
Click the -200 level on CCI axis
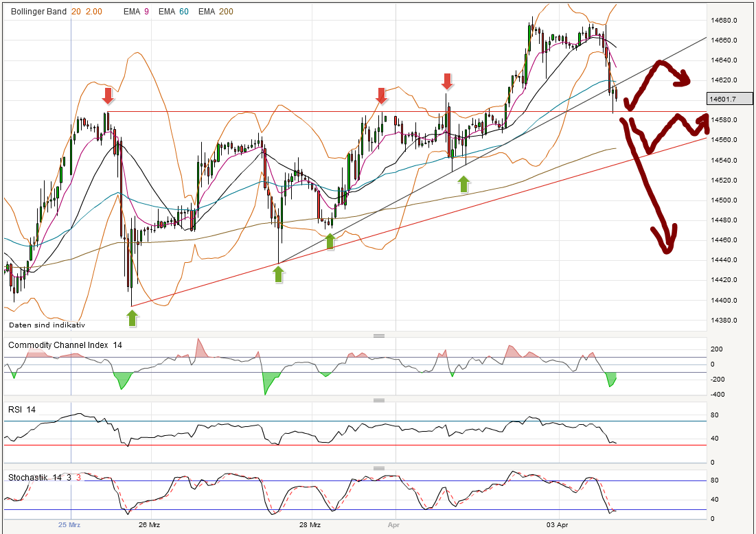coord(718,380)
